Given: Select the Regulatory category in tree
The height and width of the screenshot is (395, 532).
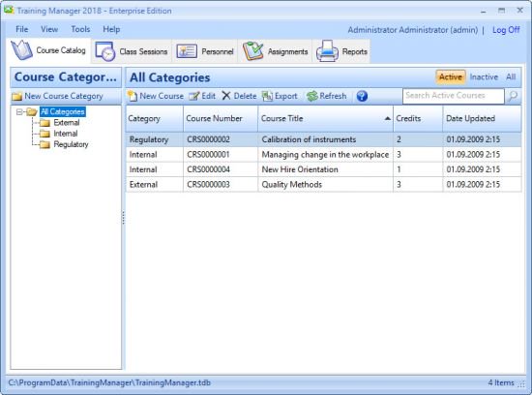Looking at the screenshot, I should click(x=71, y=144).
